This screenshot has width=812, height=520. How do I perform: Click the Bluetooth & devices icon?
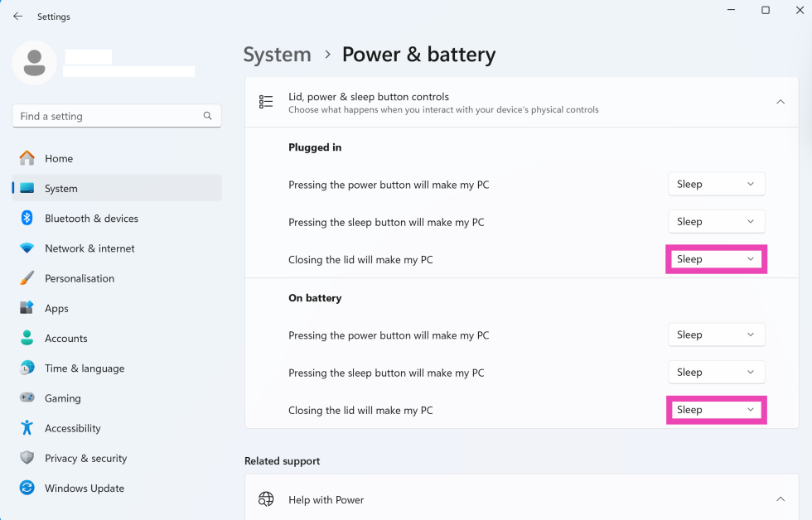[x=27, y=219]
